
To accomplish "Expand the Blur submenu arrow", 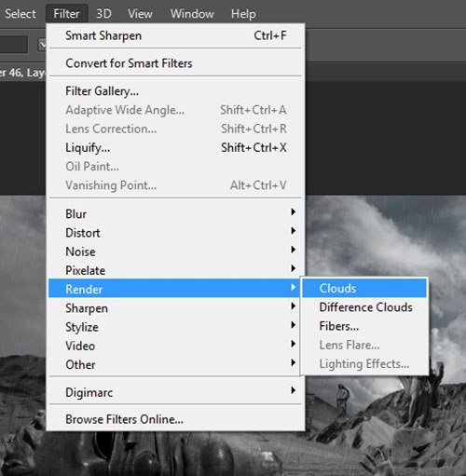I will (x=293, y=212).
